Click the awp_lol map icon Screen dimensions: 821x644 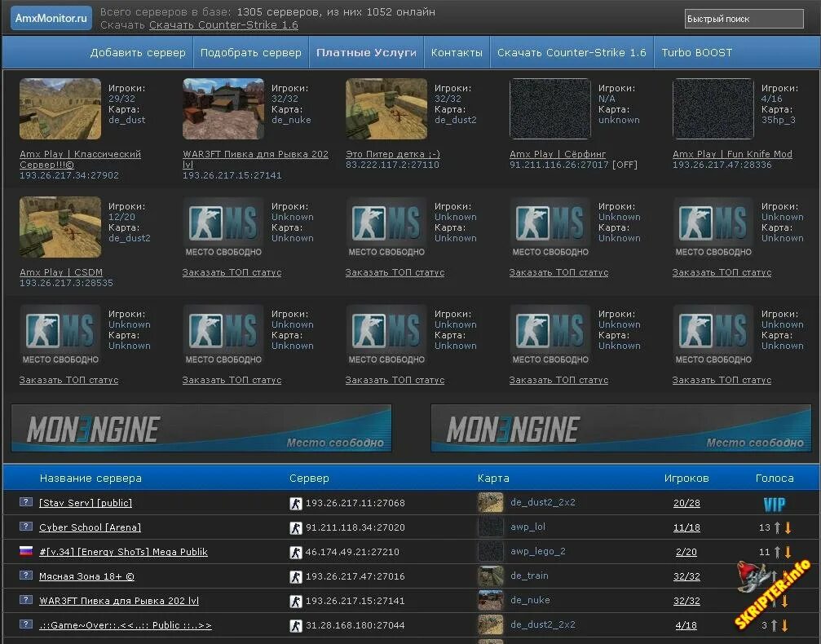pos(491,527)
